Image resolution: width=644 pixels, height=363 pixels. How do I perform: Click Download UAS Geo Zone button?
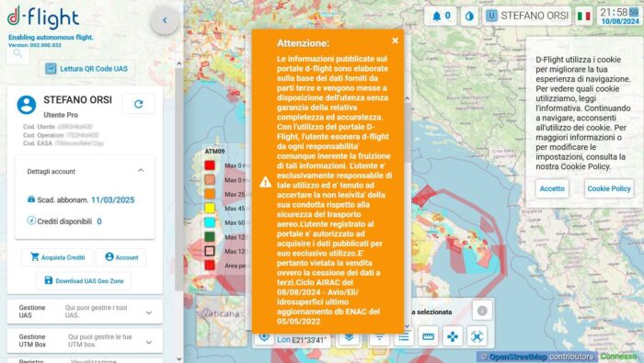tap(84, 281)
